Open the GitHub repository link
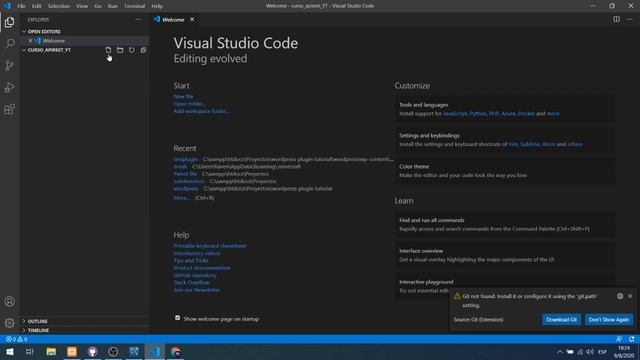 pos(195,275)
